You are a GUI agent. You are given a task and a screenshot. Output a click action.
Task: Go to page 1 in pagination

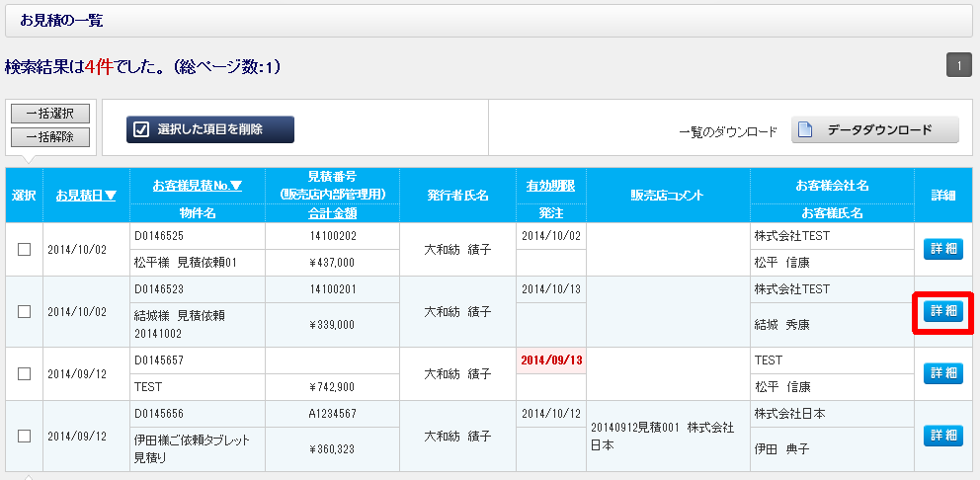point(958,65)
